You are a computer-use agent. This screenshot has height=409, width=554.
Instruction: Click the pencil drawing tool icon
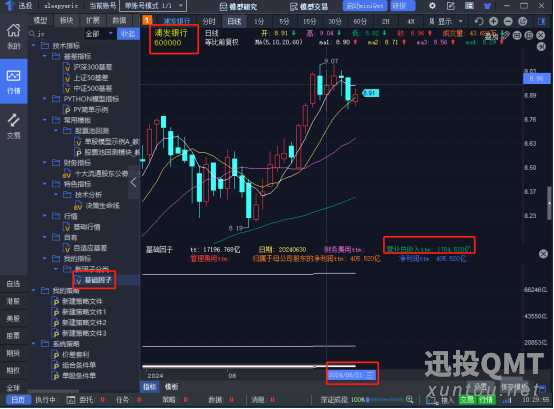[506, 35]
